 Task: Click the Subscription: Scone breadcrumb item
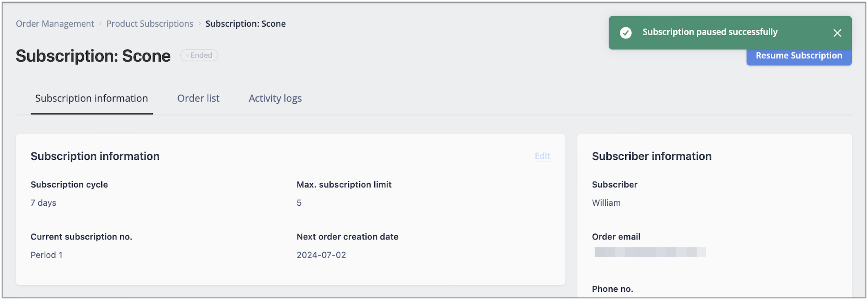click(246, 24)
